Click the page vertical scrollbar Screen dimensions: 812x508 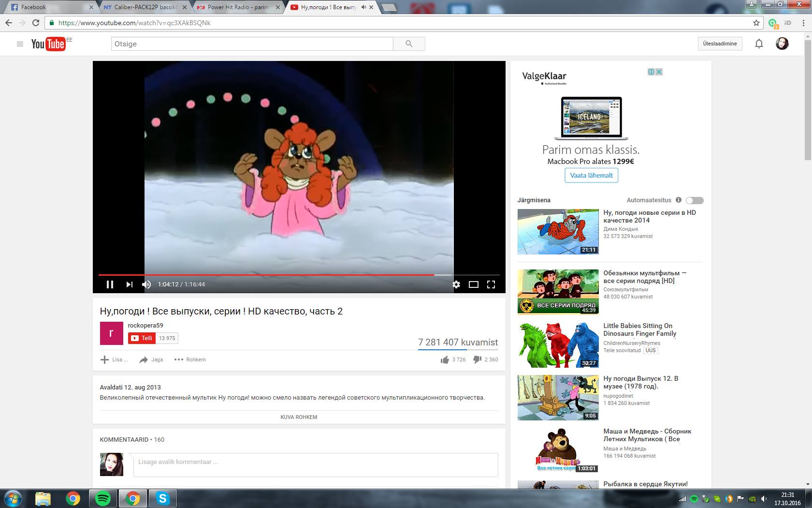click(x=808, y=101)
